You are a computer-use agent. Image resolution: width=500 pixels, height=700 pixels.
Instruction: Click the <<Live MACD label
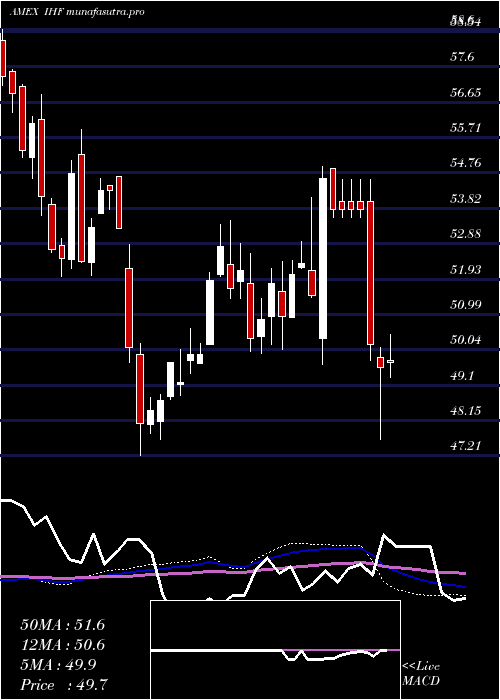(421, 674)
